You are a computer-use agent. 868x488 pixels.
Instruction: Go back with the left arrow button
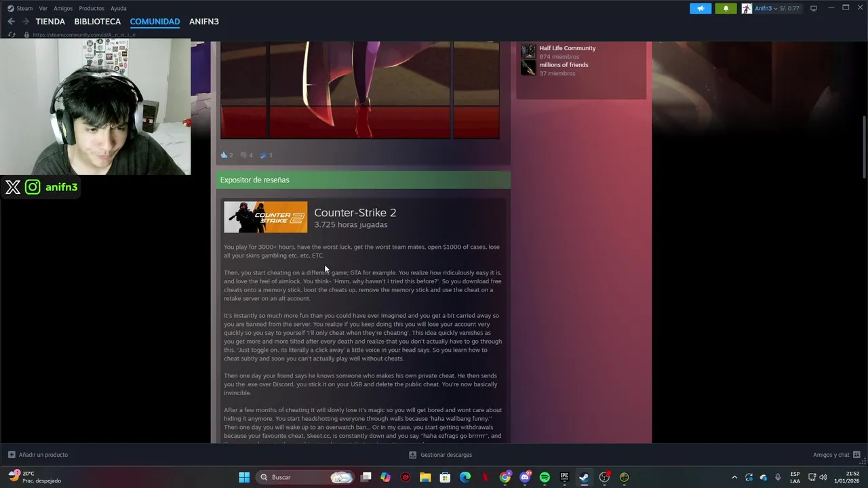click(11, 22)
